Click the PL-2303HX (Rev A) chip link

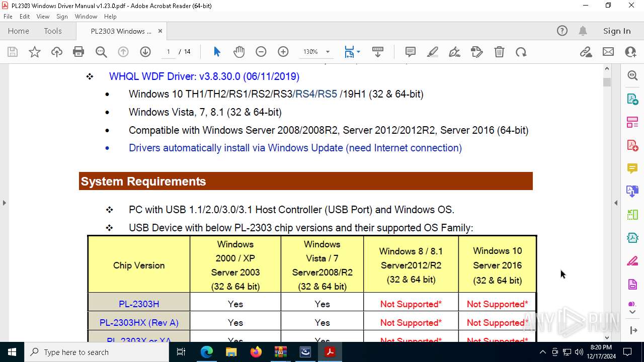[139, 323]
